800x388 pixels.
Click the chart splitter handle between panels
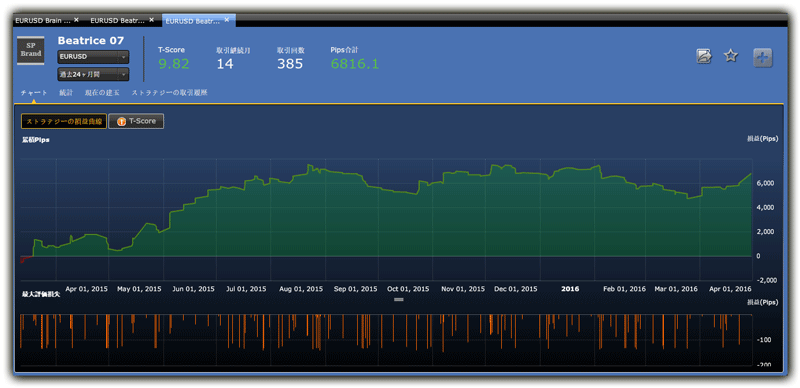pos(399,299)
